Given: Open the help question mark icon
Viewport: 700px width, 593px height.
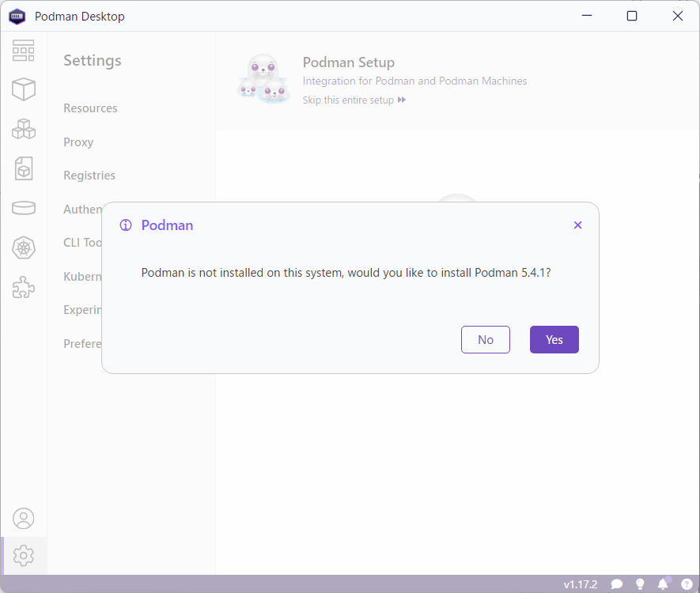Looking at the screenshot, I should pos(687,584).
